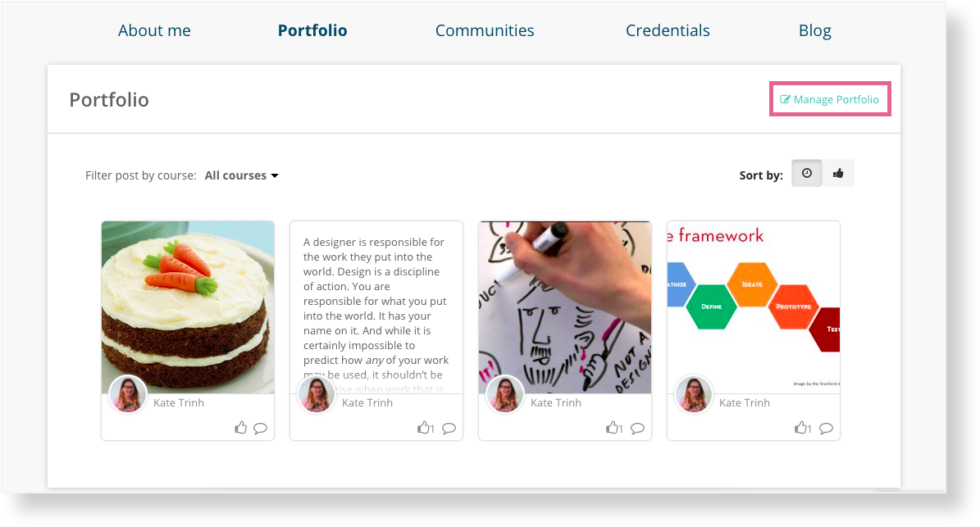
Task: Sort posts by most recent clock icon
Action: click(x=807, y=173)
